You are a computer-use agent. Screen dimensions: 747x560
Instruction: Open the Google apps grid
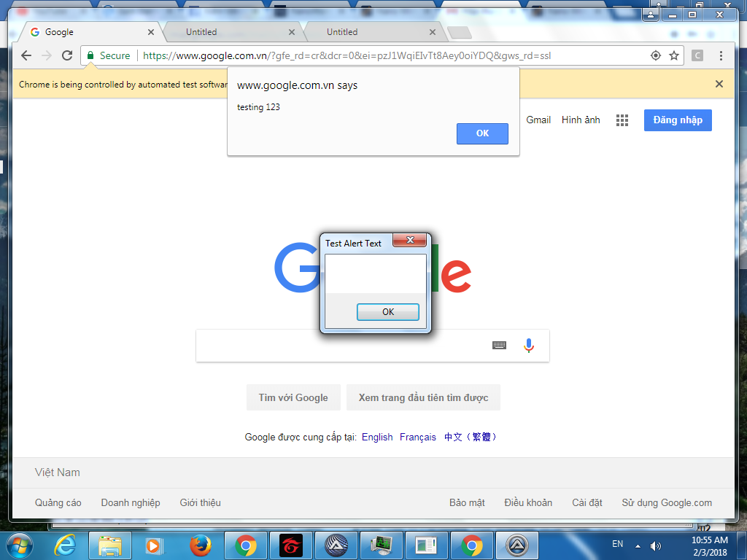[622, 120]
